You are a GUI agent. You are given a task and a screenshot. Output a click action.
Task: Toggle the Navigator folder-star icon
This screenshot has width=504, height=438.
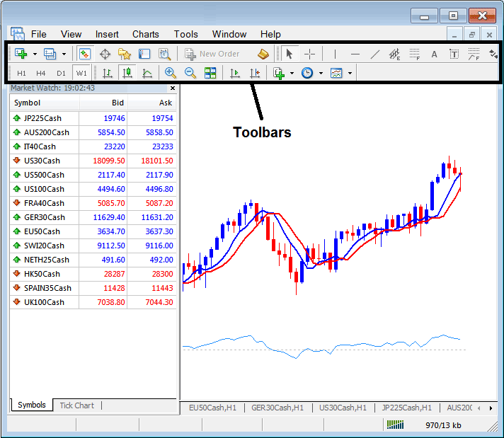tap(125, 54)
